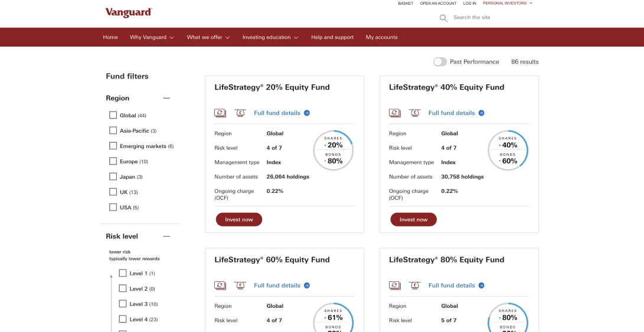644x332 pixels.
Task: Collapse the Region filter section
Action: [166, 98]
